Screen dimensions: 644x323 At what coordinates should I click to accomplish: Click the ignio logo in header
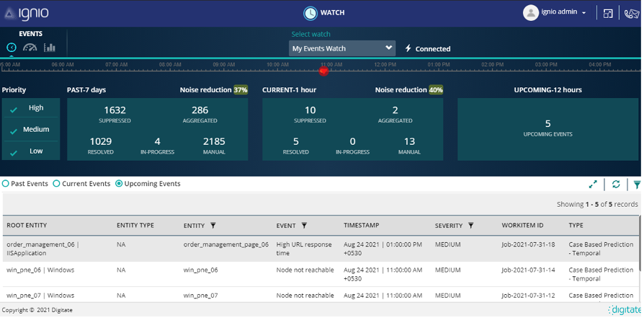pos(34,13)
